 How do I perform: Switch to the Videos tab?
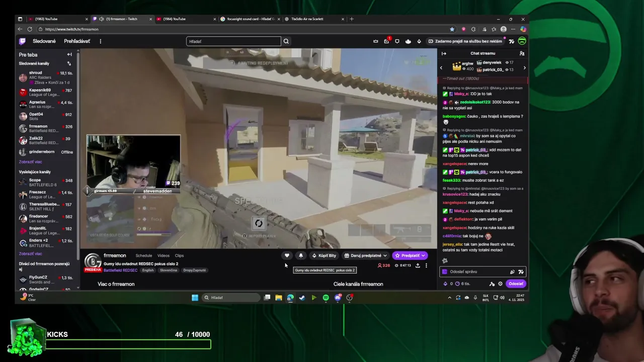tap(163, 255)
